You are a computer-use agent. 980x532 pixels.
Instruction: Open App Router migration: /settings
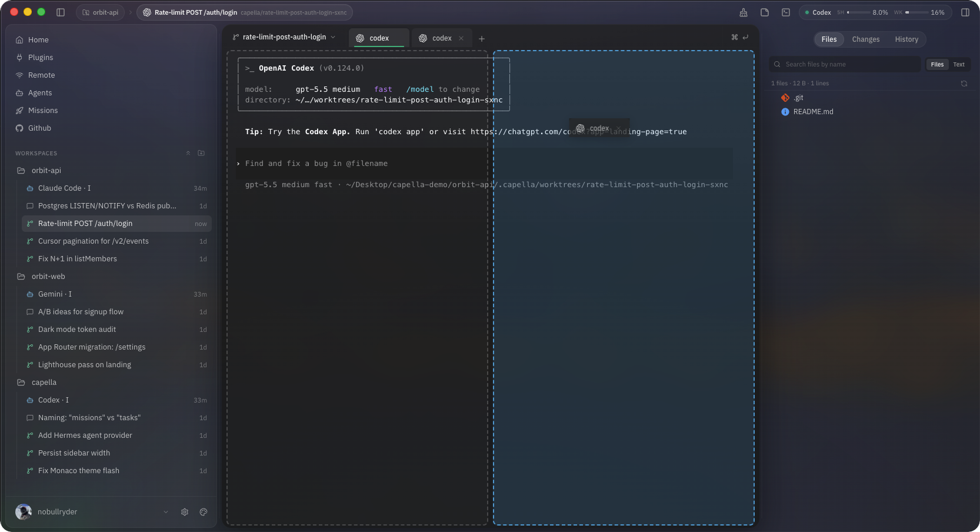point(116,347)
